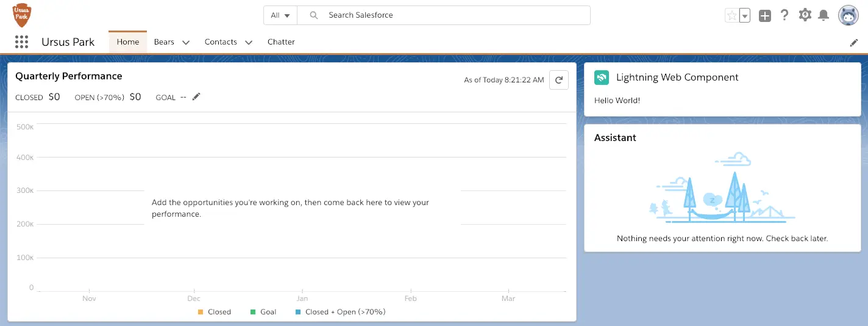Screen dimensions: 868x326
Task: Switch to the Home tab
Action: [128, 42]
